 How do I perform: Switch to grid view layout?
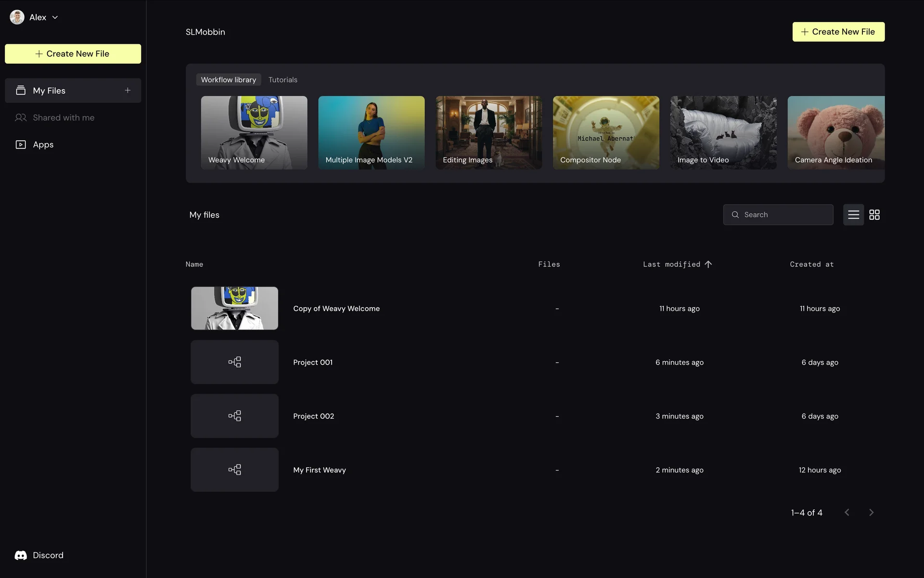874,215
